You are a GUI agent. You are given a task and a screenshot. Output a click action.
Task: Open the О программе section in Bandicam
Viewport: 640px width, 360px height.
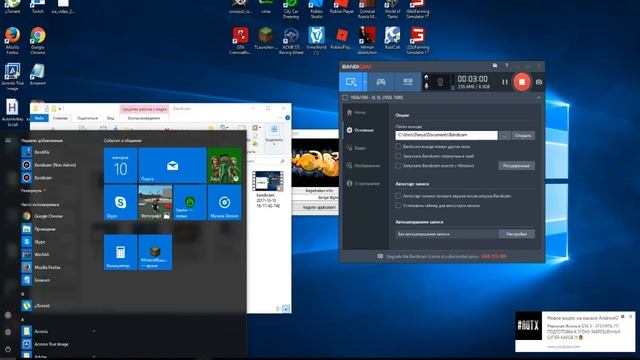[x=363, y=184]
